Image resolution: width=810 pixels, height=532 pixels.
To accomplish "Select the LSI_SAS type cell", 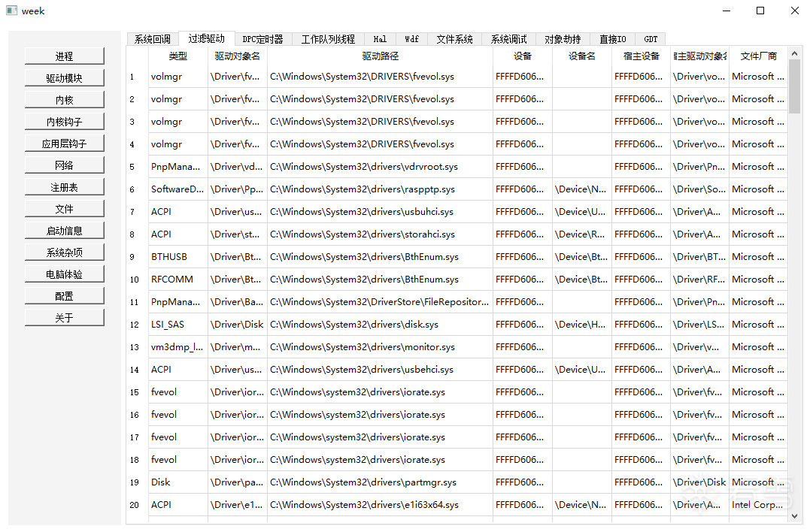I will click(x=177, y=325).
